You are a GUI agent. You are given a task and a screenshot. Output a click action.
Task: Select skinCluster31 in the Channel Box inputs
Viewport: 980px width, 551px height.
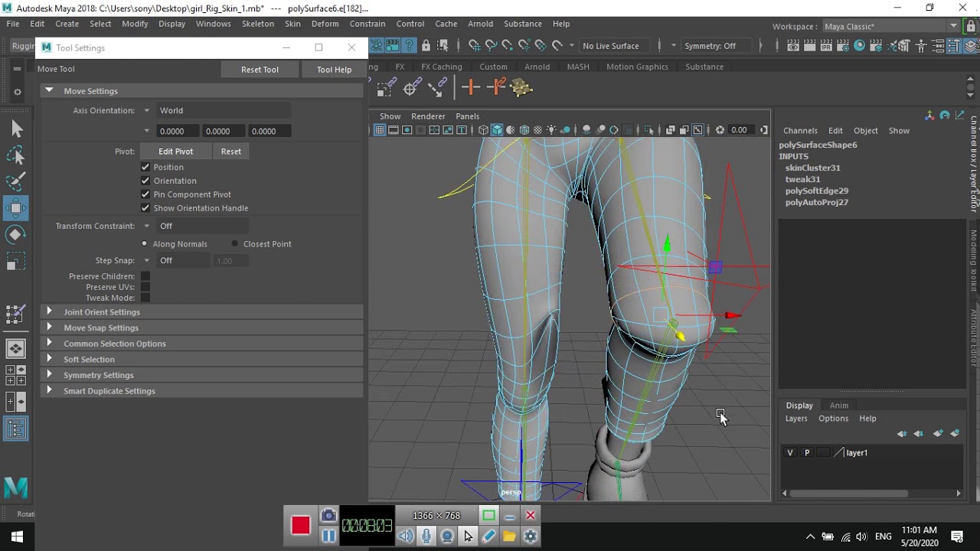click(x=812, y=168)
